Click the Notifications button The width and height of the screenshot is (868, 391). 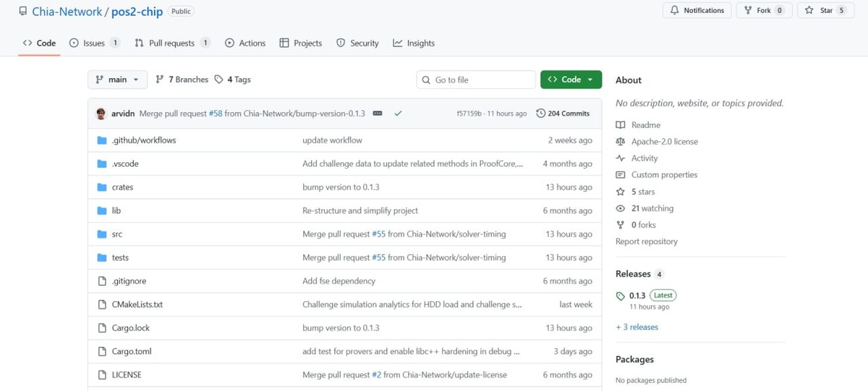[x=697, y=10]
